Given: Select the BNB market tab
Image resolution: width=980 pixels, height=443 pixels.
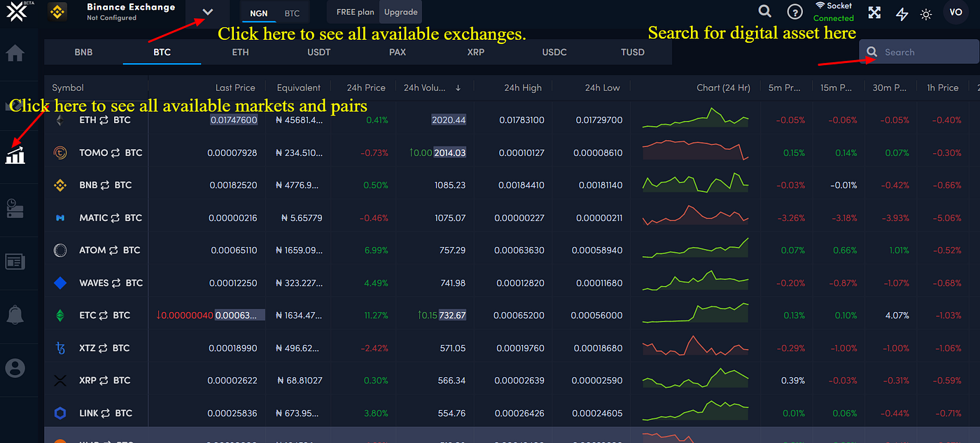Looking at the screenshot, I should click(x=83, y=52).
